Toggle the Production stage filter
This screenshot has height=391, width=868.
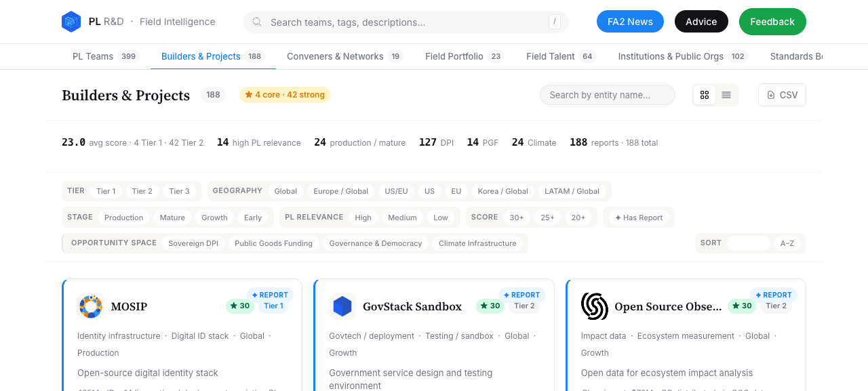[123, 218]
